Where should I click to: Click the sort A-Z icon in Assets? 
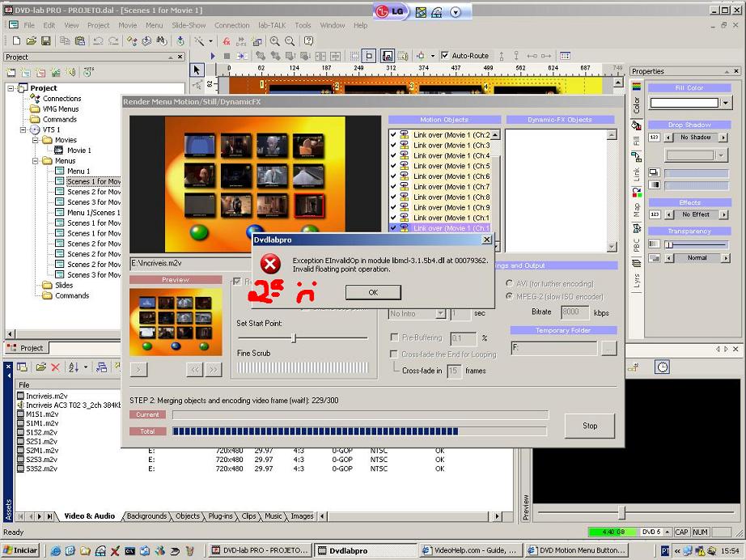[x=74, y=367]
